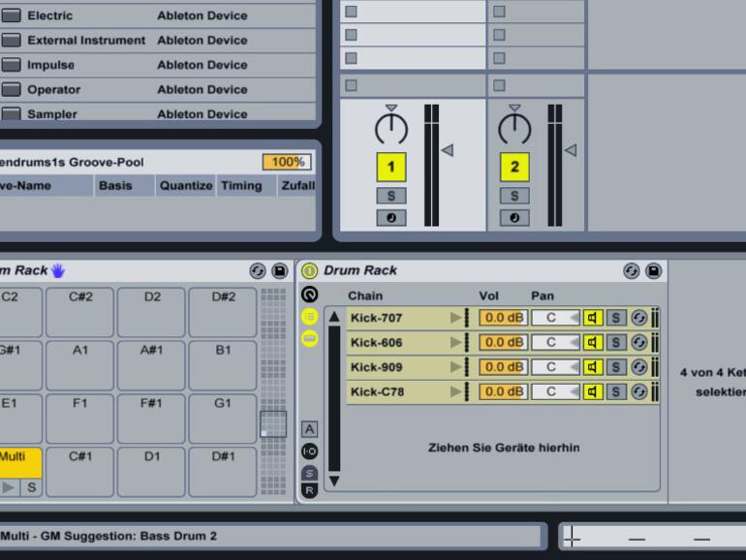Show the Drum Rack macro controls
This screenshot has height=560, width=746.
(x=309, y=295)
